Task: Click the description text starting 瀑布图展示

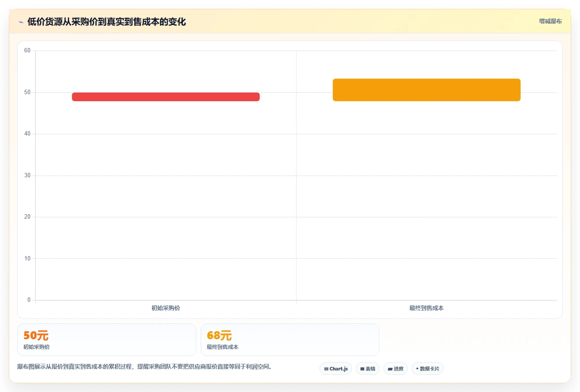Action: [144, 366]
